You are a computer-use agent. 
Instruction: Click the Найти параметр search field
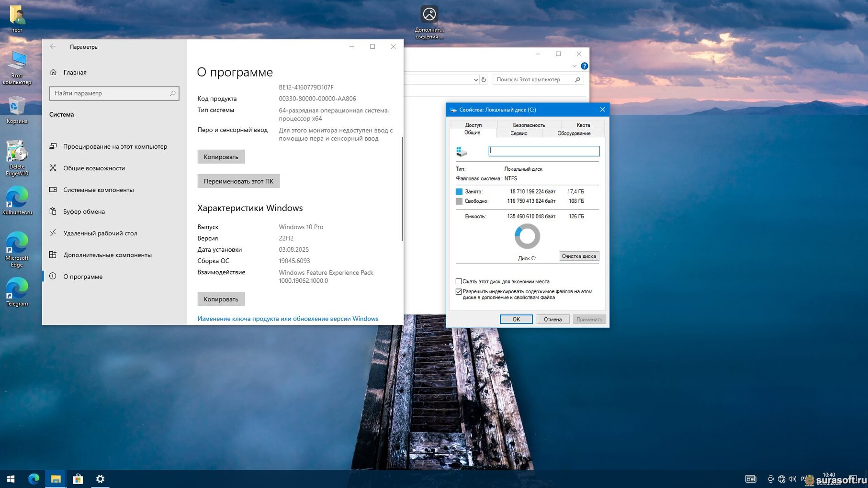pyautogui.click(x=110, y=93)
